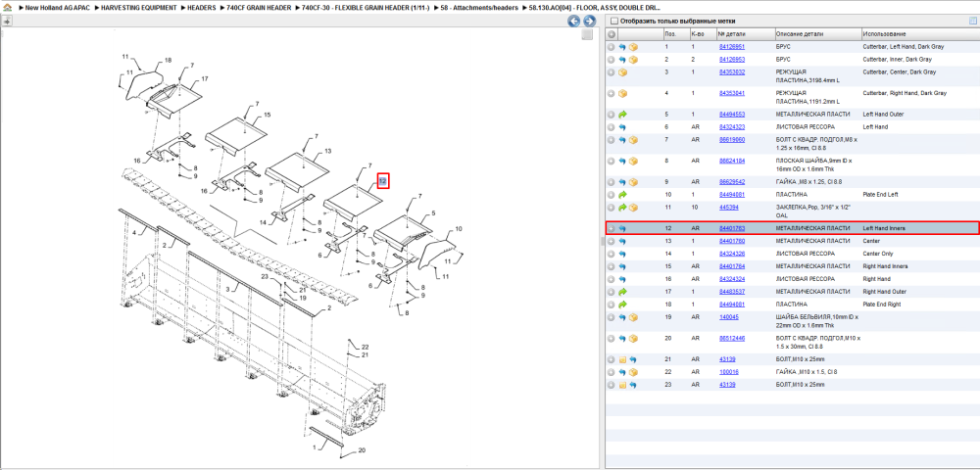Open part number link 84353832
The width and height of the screenshot is (980, 470).
[732, 72]
